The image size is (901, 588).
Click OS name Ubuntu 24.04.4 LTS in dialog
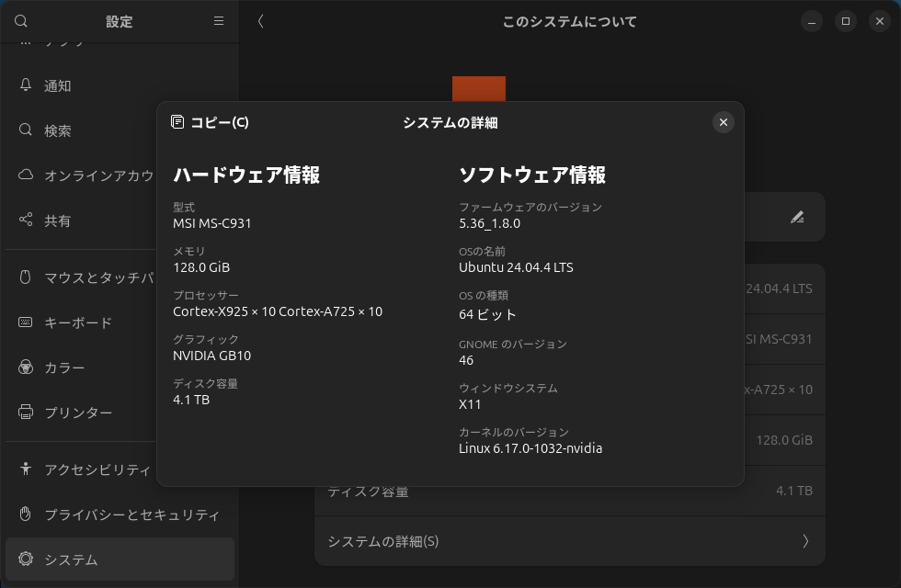click(516, 267)
